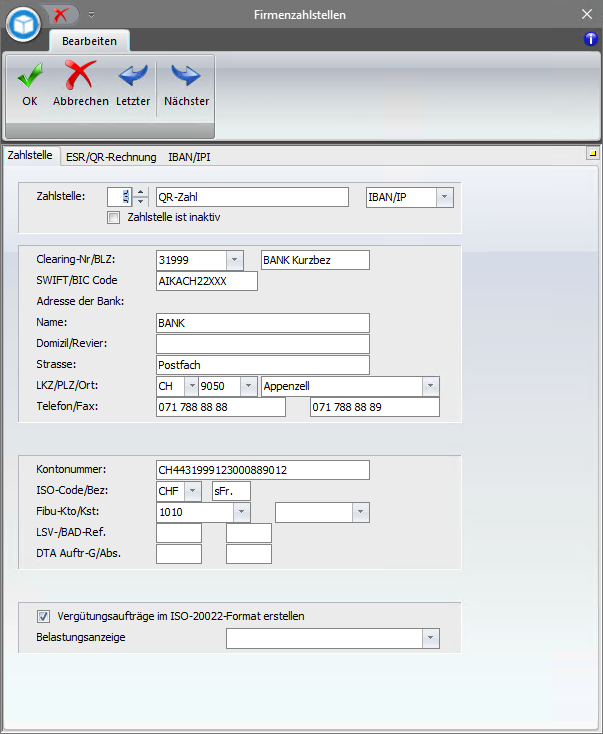Click the green OK checkmark icon
Viewport: 603px width, 734px height.
29,76
